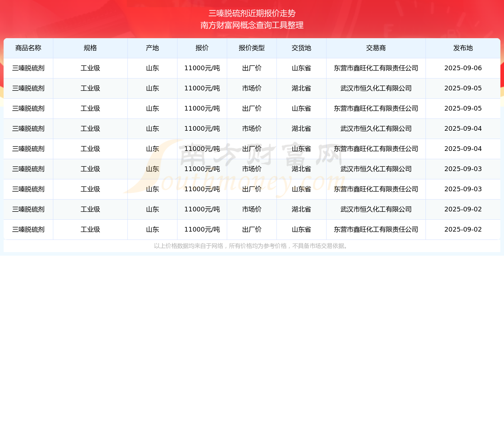Click the 报价类型 column header
The height and width of the screenshot is (434, 504).
(252, 48)
